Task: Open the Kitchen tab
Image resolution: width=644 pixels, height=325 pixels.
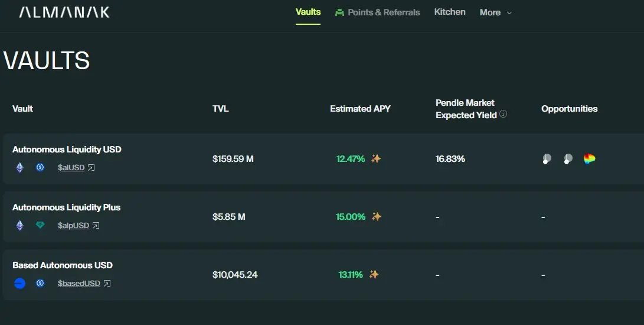Action: [x=450, y=12]
